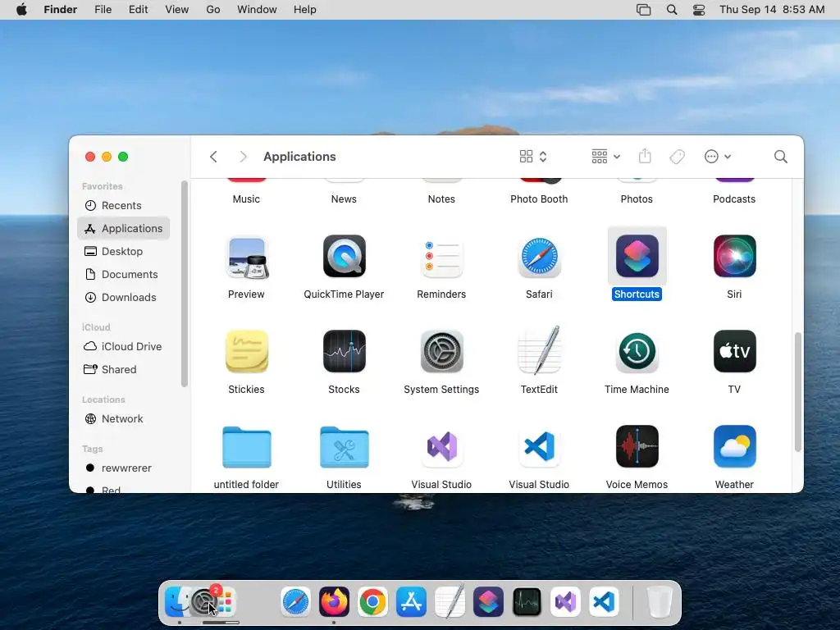Select Desktop in the sidebar

coord(123,251)
